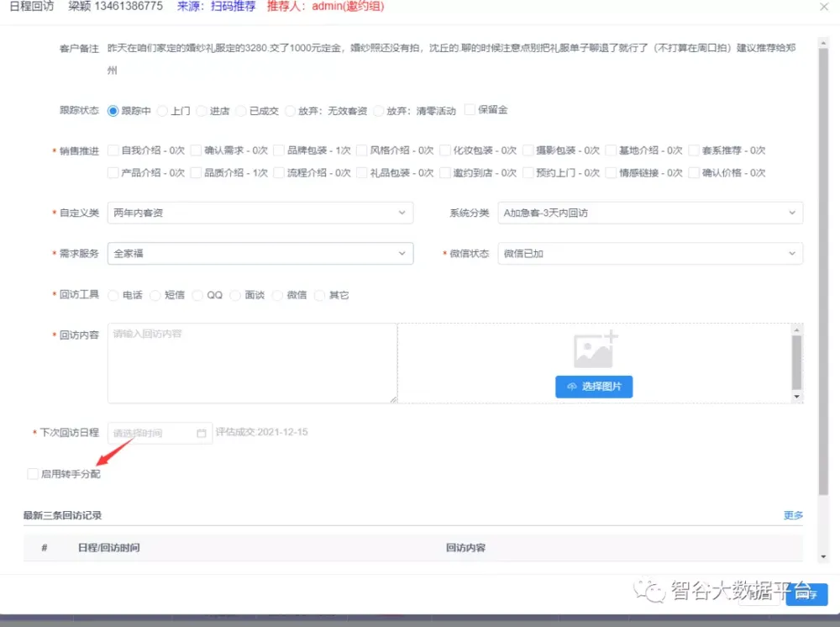Select the 上门 tracking status radio
Viewport: 840px width, 627px height.
point(163,111)
